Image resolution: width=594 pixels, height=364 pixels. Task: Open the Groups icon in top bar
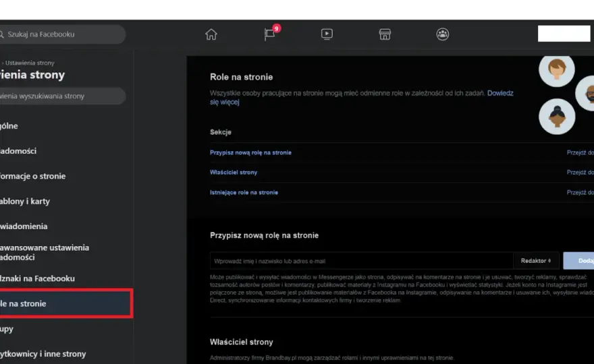(x=443, y=34)
